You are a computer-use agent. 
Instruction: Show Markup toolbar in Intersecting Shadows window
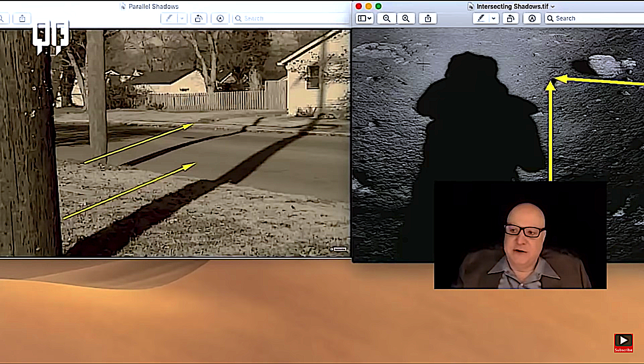(532, 18)
